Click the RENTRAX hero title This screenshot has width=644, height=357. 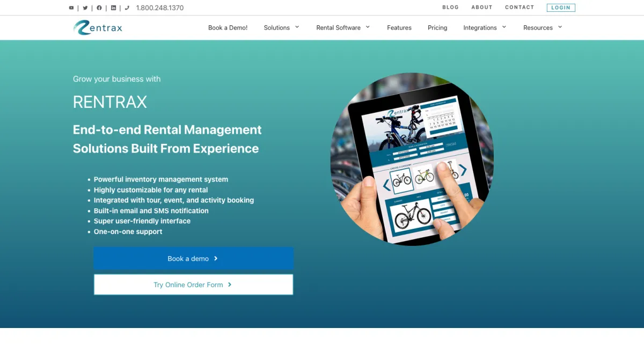[110, 102]
